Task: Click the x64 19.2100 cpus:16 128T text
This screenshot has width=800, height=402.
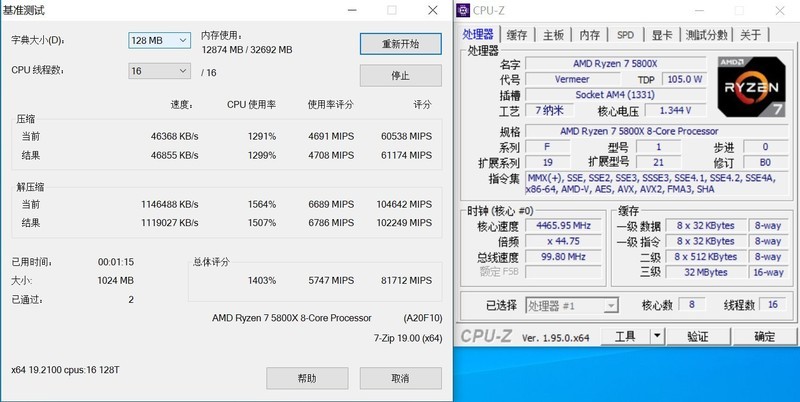Action: coord(65,369)
